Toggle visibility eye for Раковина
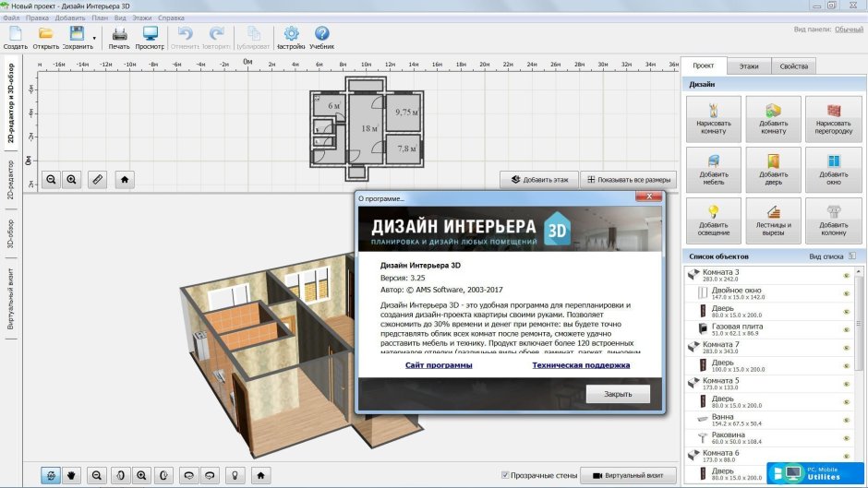This screenshot has height=488, width=868. click(846, 438)
